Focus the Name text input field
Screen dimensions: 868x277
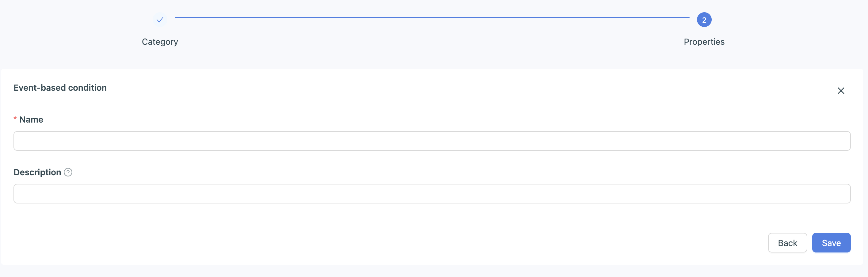pyautogui.click(x=432, y=141)
